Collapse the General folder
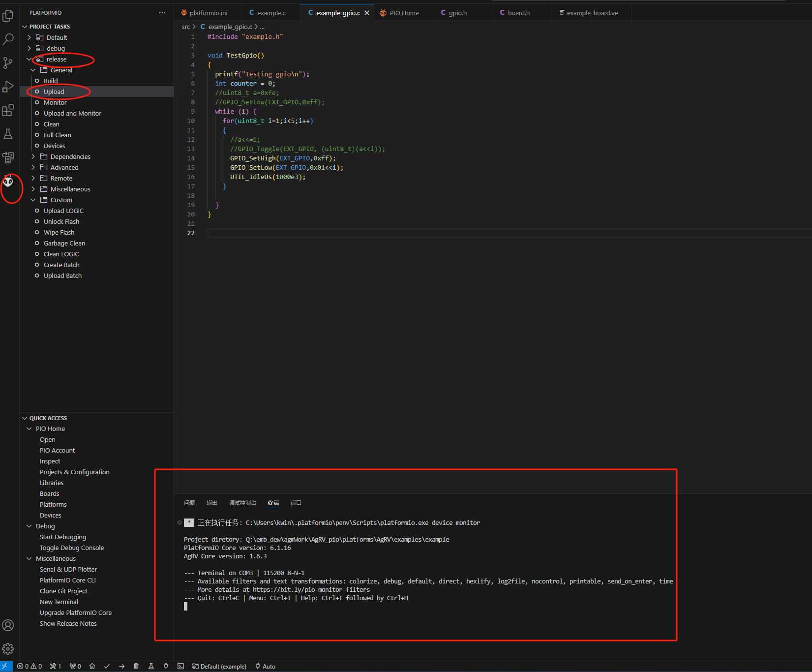 click(33, 70)
